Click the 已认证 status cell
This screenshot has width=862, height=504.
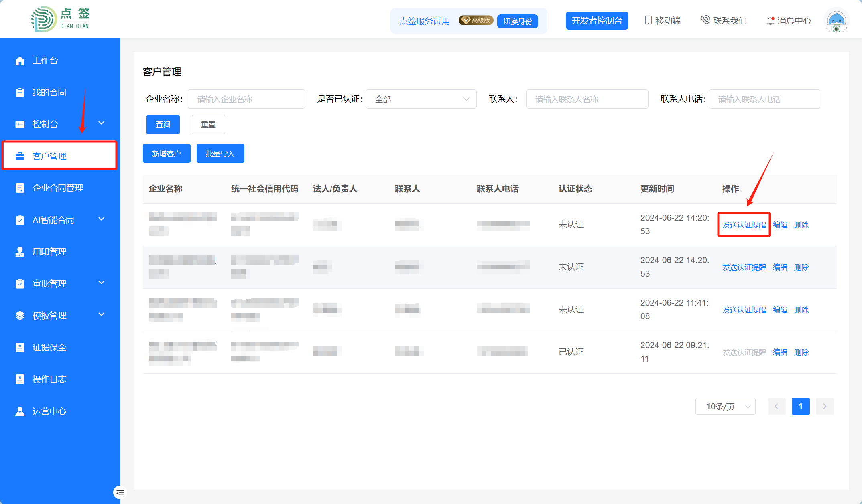[571, 352]
